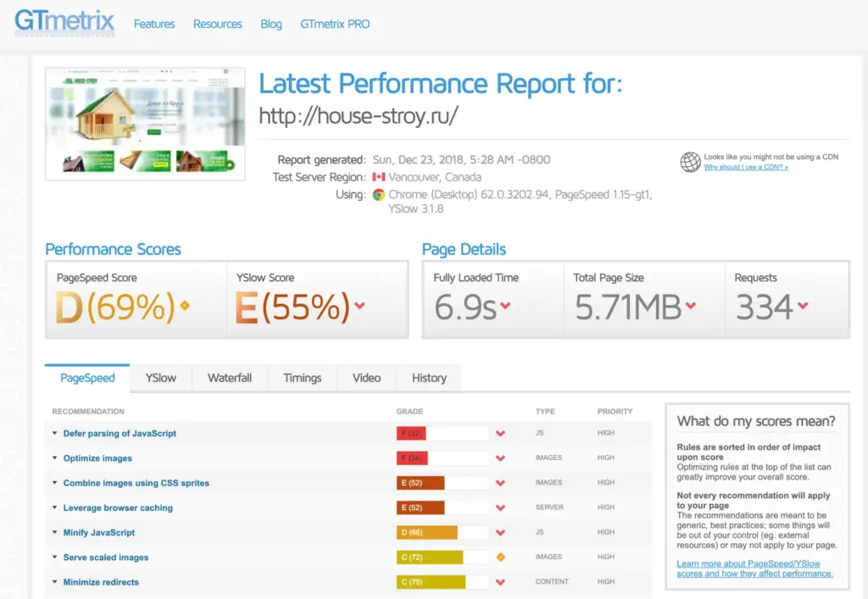This screenshot has width=868, height=599.
Task: Click the 334 requests value
Action: 765,308
